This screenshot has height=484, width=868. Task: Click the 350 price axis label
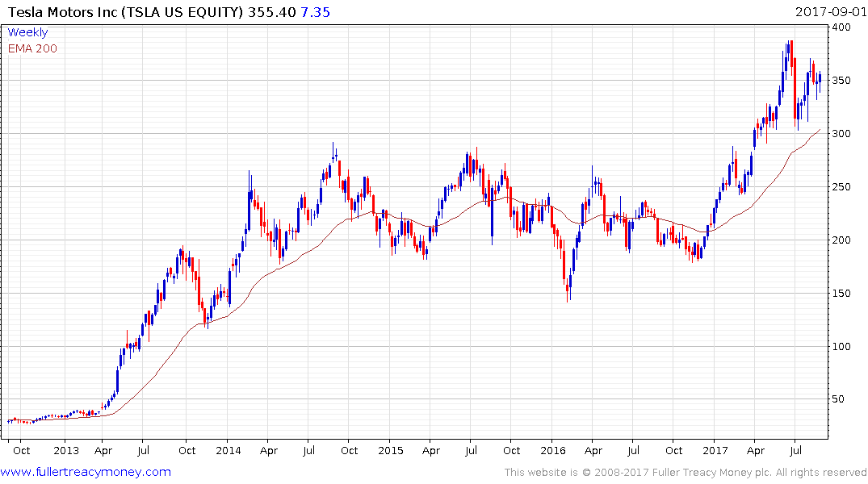pyautogui.click(x=841, y=80)
